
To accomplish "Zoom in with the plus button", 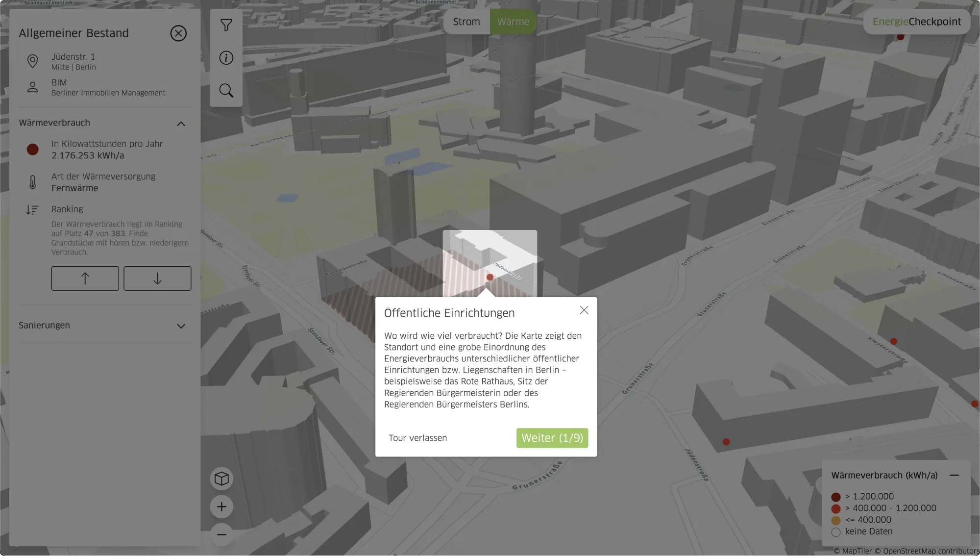I will pos(221,506).
